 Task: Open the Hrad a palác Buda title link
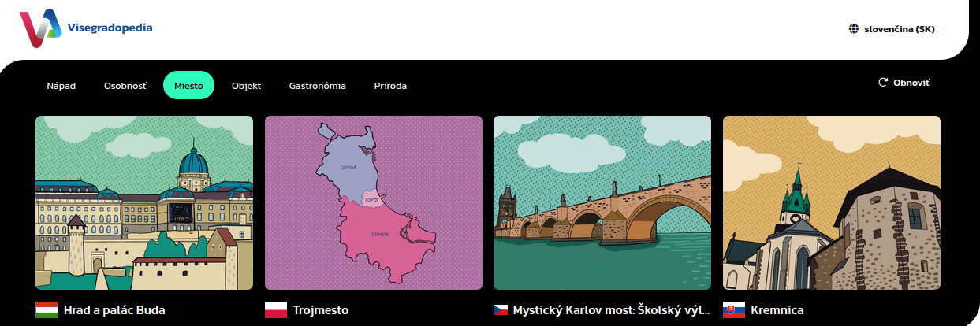114,310
